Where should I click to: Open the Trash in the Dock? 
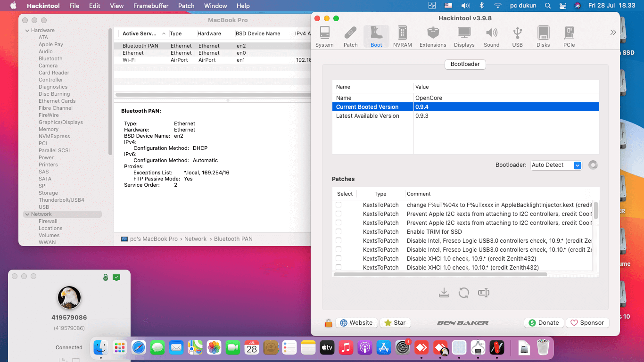click(543, 348)
